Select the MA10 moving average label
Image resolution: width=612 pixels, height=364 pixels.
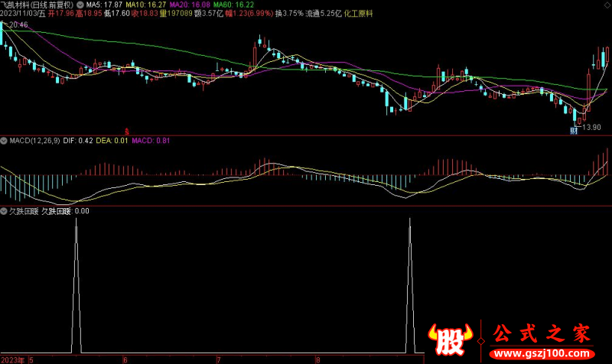click(145, 5)
